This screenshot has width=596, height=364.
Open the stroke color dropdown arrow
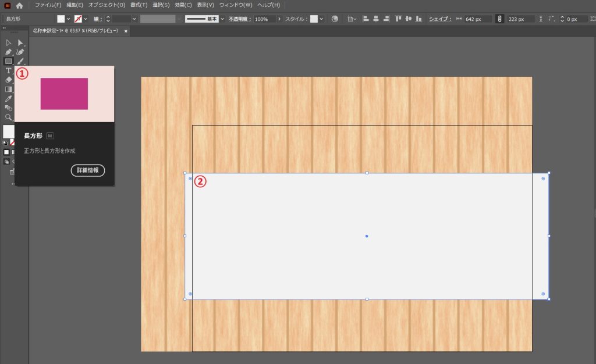(86, 19)
